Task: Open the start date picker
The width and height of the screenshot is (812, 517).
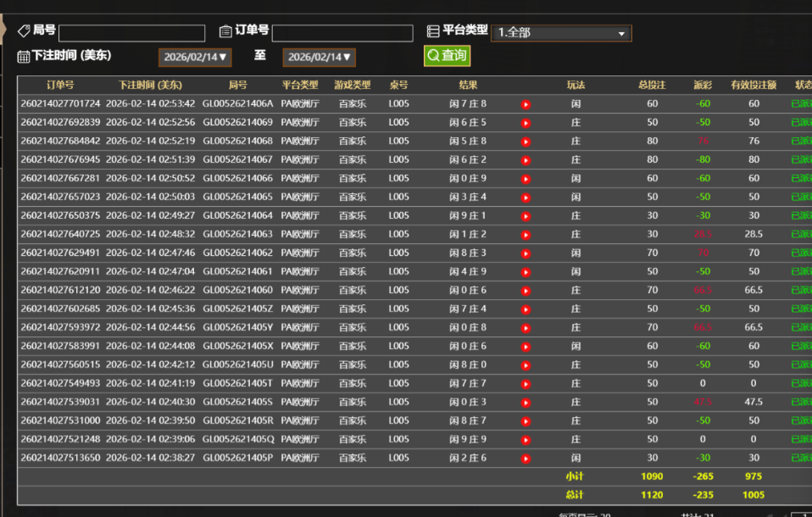Action: pos(195,57)
